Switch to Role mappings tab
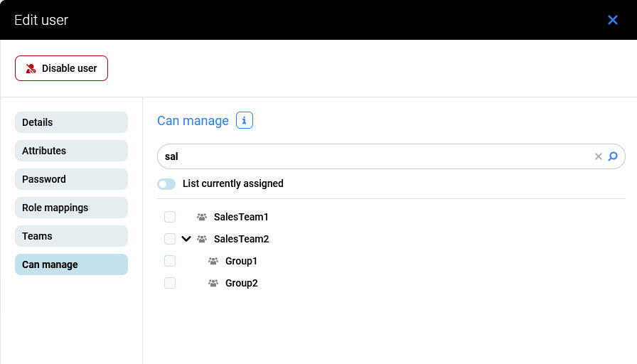Screen dimensions: 637x364 [x=71, y=208]
